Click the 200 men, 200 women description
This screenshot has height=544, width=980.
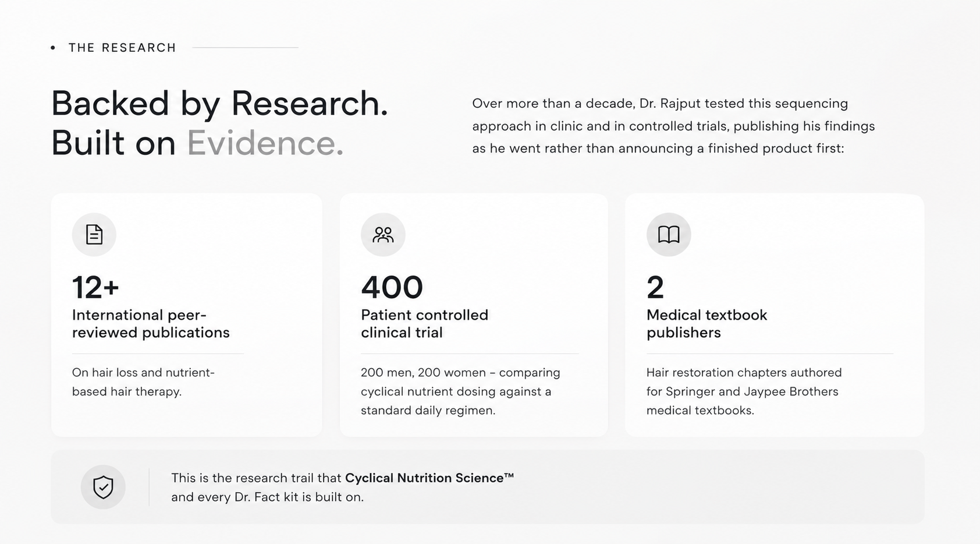[x=460, y=391]
